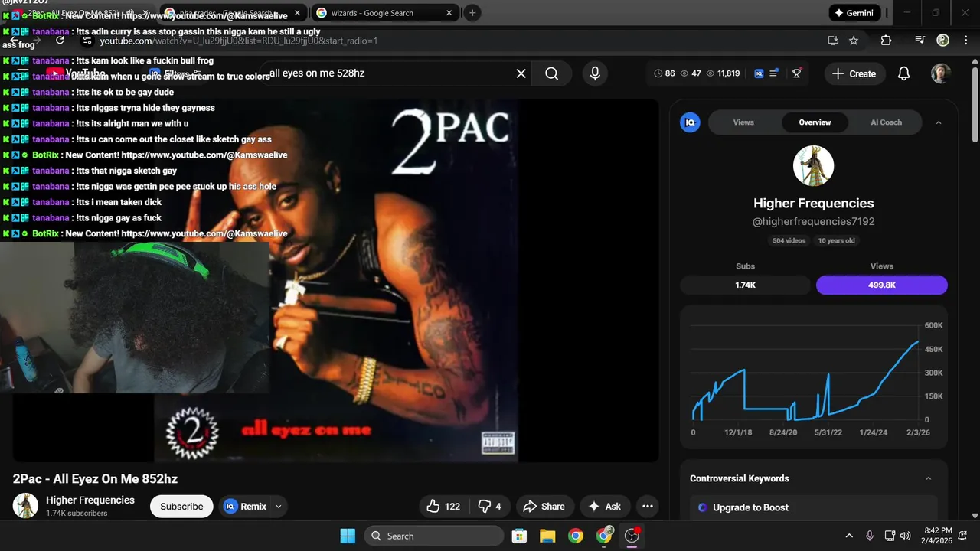Show hidden system tray icons
Screen dimensions: 980x551
click(849, 536)
